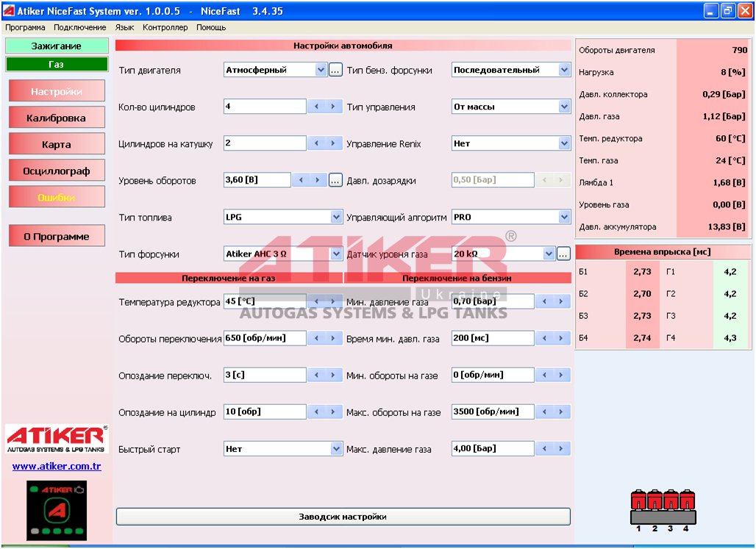Open Быстрый старт dropdown

point(336,449)
